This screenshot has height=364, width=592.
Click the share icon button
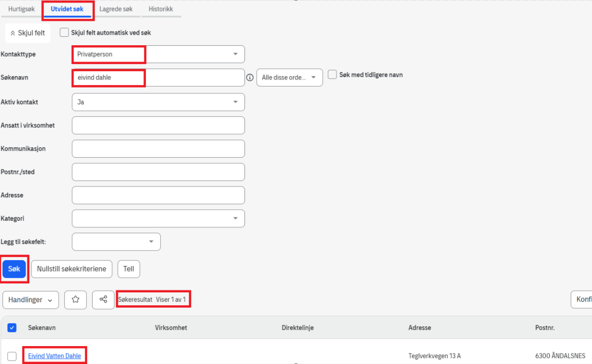click(103, 300)
